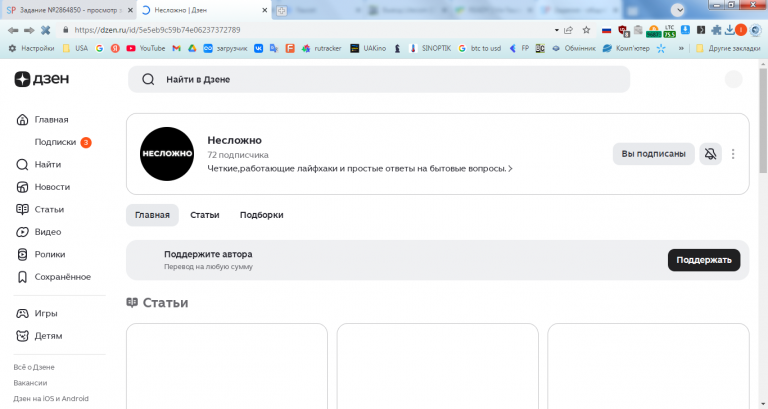
Task: Open Детям in the sidebar
Action: click(39, 336)
